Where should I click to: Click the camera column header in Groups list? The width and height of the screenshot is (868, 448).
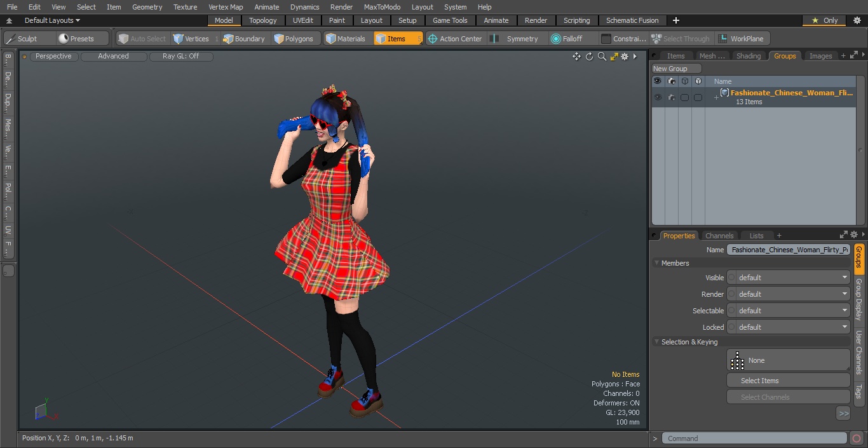pyautogui.click(x=672, y=81)
